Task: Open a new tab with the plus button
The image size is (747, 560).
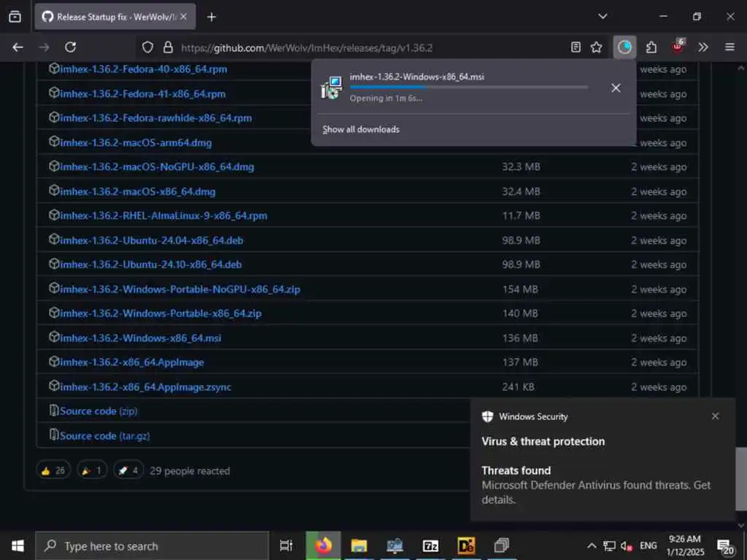Action: click(212, 17)
